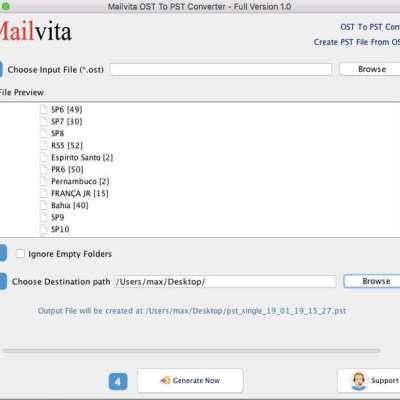Browse for the input OST file
400x400 pixels.
click(x=372, y=69)
